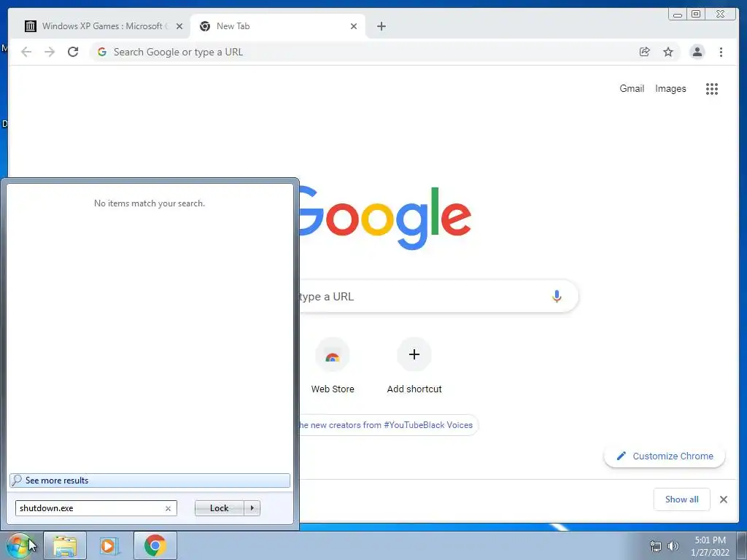The height and width of the screenshot is (560, 747).
Task: Open the Chrome profile avatar button
Action: coord(697,52)
